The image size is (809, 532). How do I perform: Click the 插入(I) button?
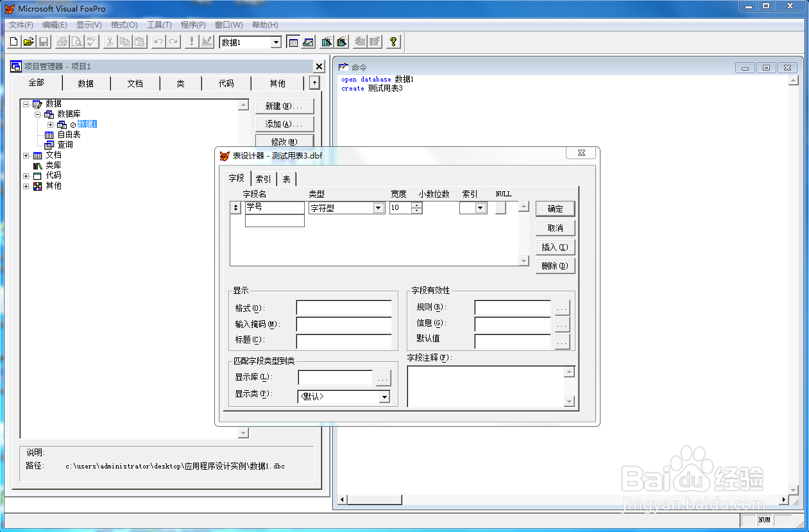coord(555,247)
